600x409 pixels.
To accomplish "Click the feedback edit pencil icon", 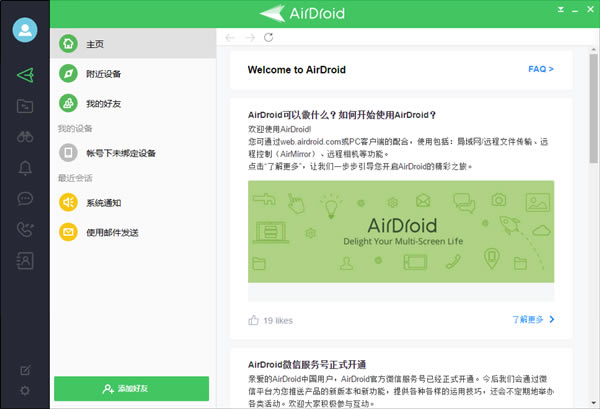I will pos(25,370).
